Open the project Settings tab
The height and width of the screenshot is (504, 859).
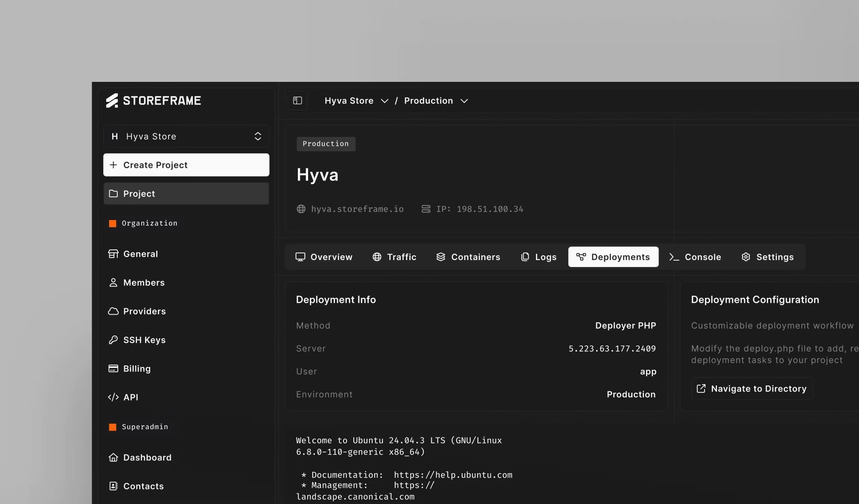768,257
